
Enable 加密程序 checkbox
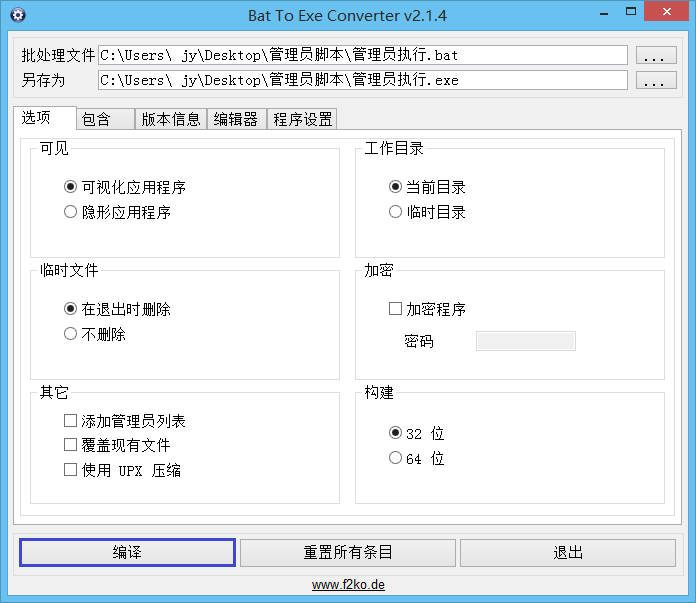[395, 309]
